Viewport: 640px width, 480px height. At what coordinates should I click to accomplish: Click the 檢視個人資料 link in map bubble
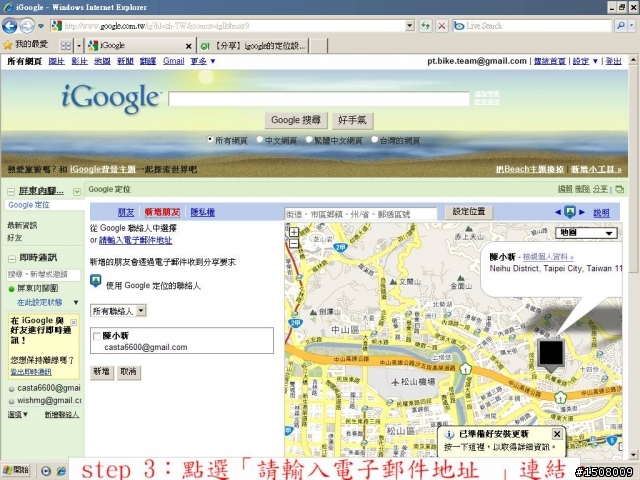(x=548, y=257)
